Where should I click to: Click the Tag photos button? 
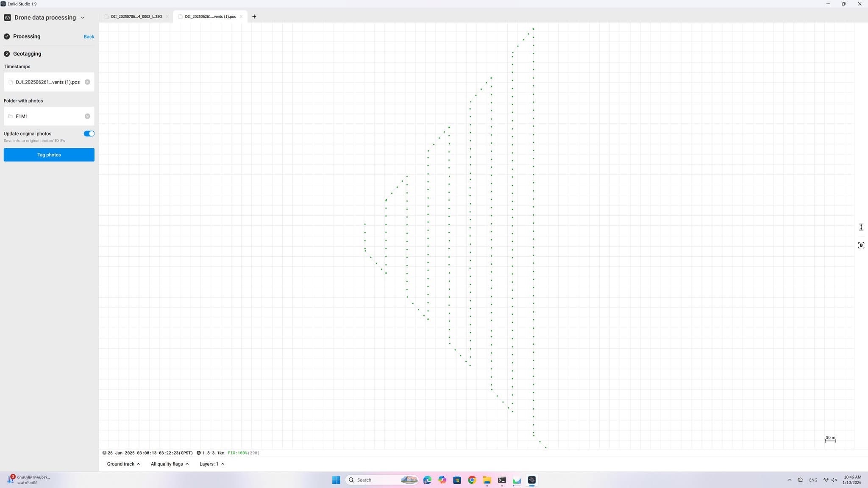tap(49, 155)
